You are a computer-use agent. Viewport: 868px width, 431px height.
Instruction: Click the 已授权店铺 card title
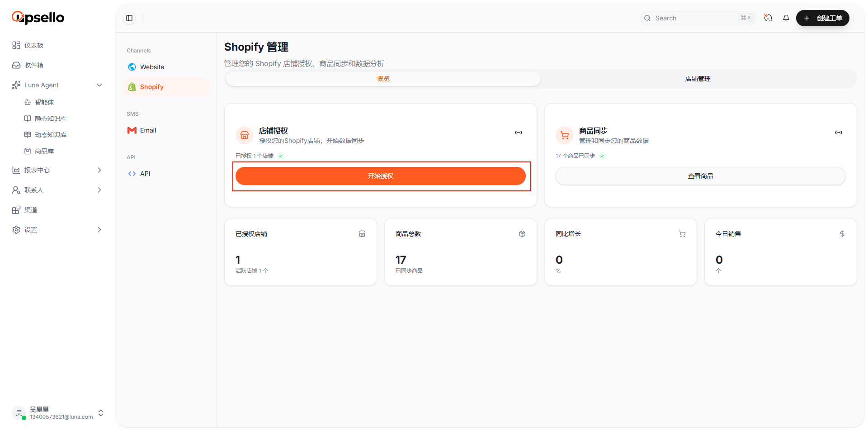point(251,234)
